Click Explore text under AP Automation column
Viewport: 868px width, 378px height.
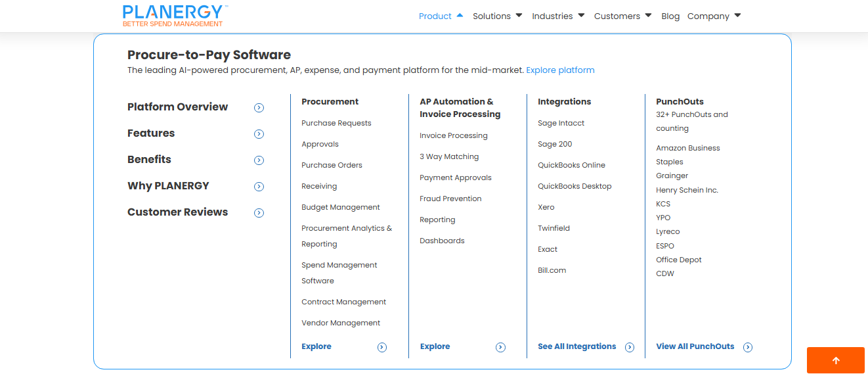point(435,346)
